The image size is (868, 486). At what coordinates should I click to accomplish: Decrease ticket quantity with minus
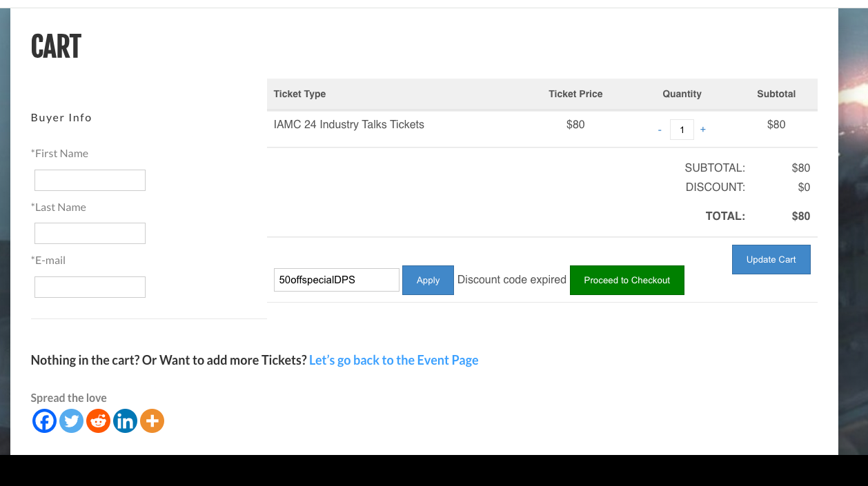pyautogui.click(x=660, y=130)
